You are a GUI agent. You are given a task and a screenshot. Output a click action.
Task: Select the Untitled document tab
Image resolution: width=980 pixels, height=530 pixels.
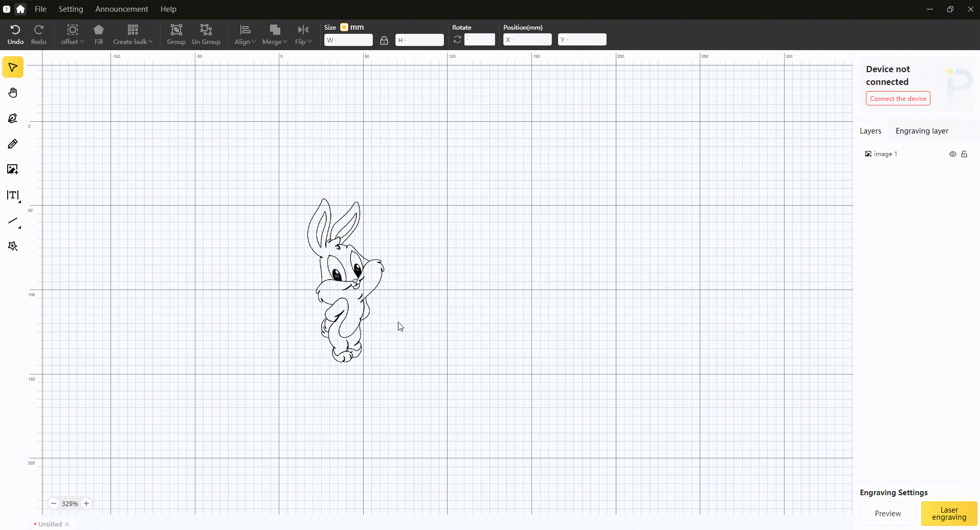[x=50, y=524]
